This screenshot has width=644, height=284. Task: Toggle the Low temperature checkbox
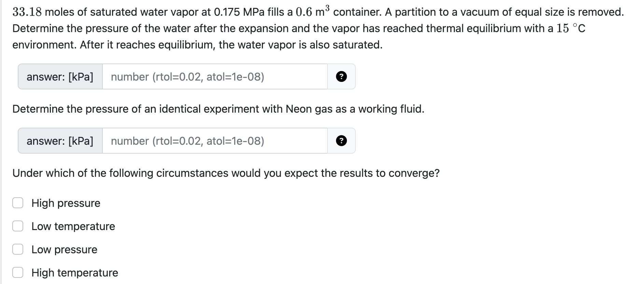17,226
